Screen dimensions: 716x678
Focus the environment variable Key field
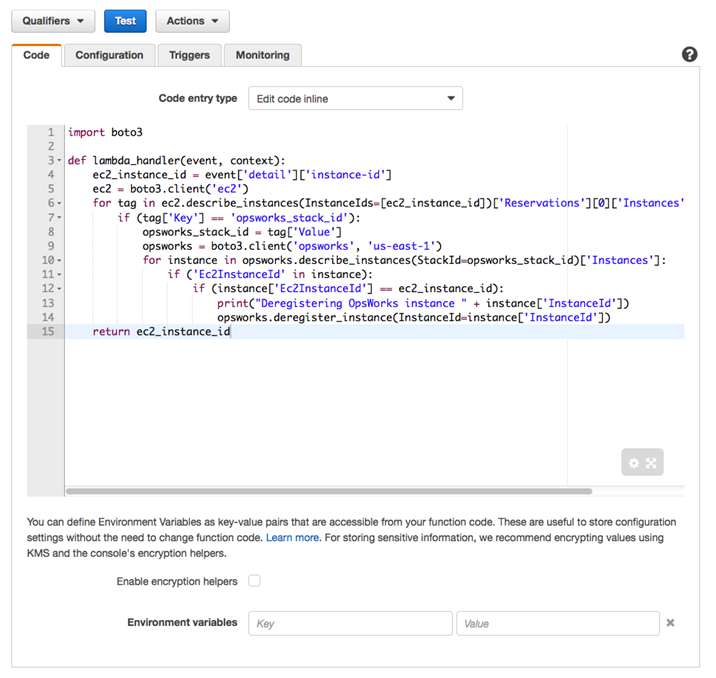point(350,623)
